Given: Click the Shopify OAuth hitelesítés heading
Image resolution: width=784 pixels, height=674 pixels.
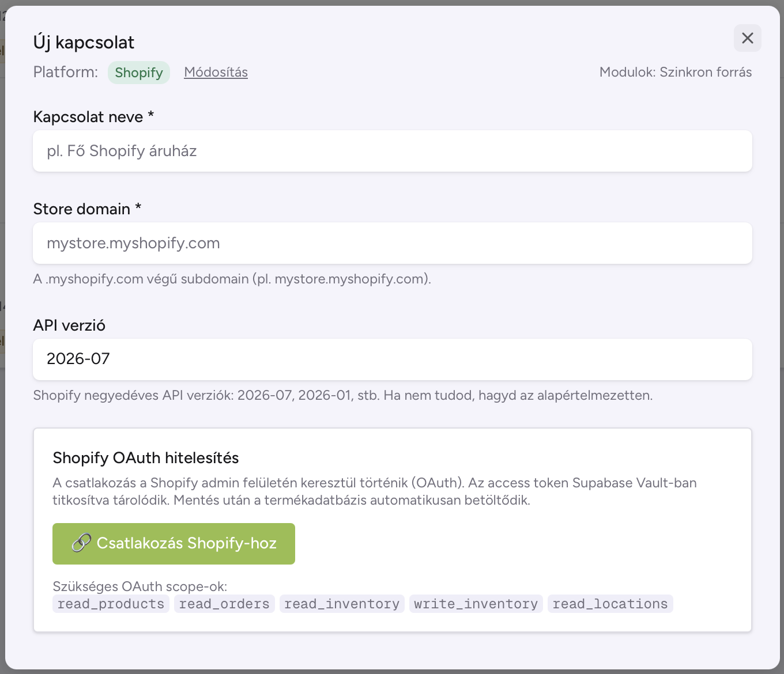Looking at the screenshot, I should [x=146, y=458].
